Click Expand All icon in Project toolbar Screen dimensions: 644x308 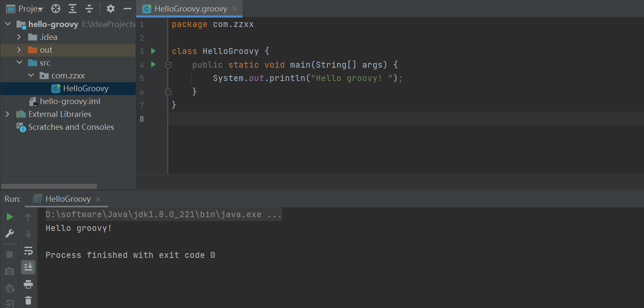[73, 9]
